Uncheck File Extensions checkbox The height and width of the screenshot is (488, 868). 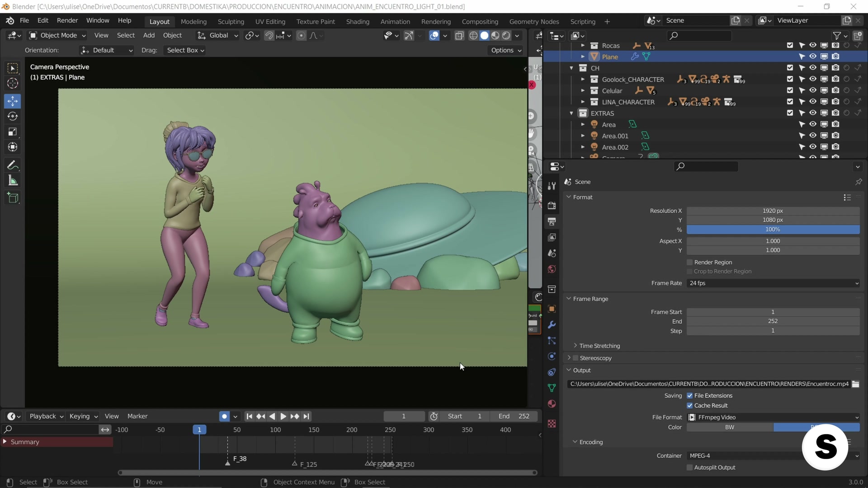[x=690, y=396]
